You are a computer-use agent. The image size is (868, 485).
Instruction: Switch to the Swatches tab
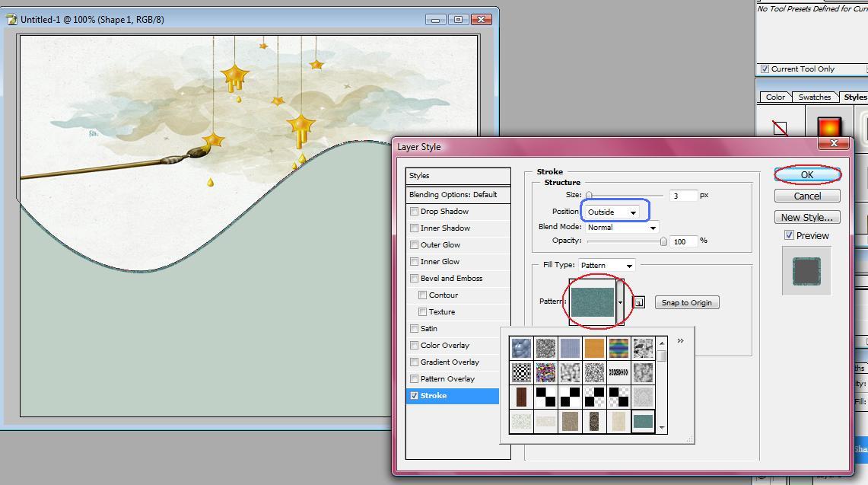click(814, 97)
